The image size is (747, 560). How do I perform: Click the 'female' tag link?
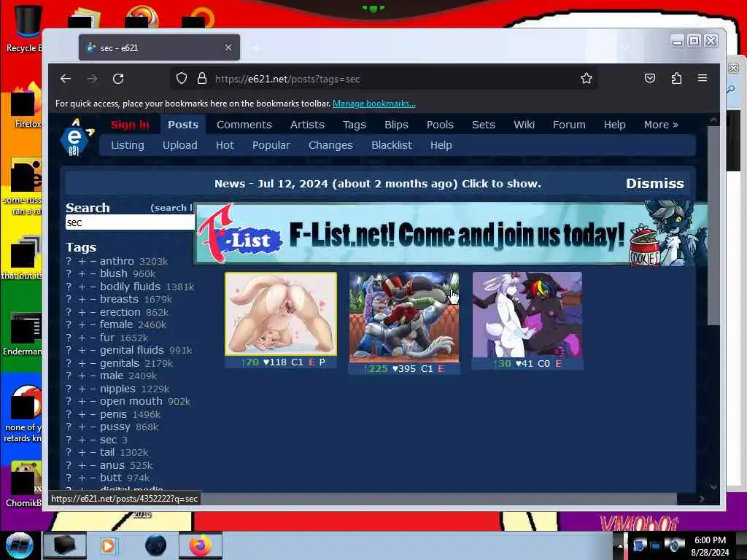tap(116, 324)
